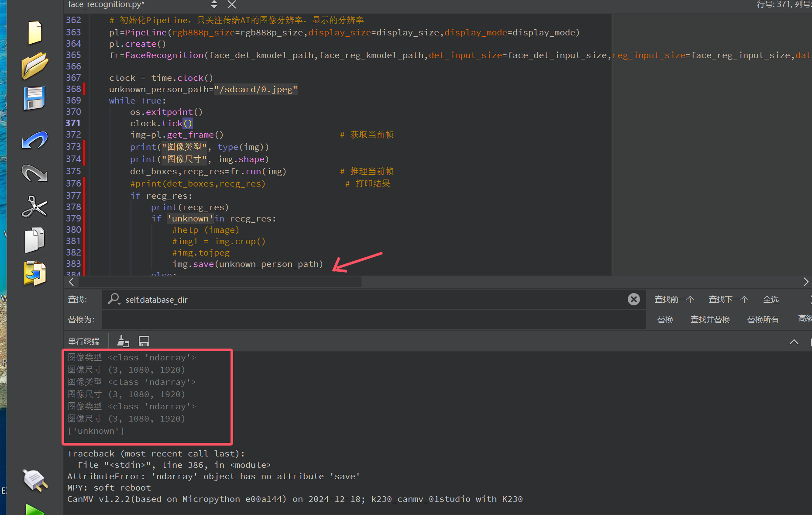Viewport: 812px width, 515px height.
Task: Open the face_recognition.py document switcher dropdown
Action: (214, 4)
